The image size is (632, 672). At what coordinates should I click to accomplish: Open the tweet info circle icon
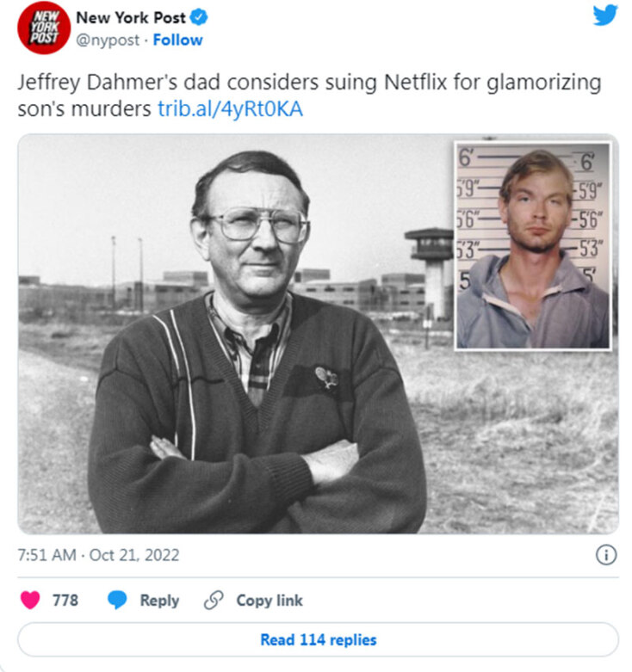point(606,555)
